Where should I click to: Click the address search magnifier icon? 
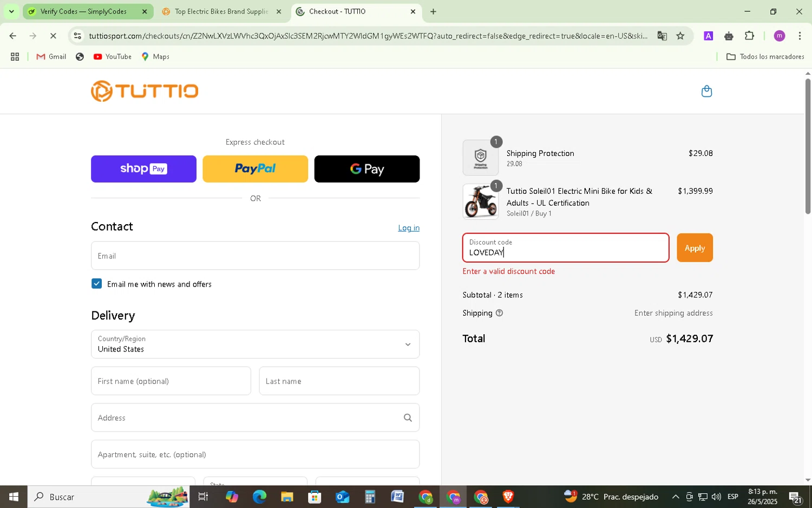point(408,418)
